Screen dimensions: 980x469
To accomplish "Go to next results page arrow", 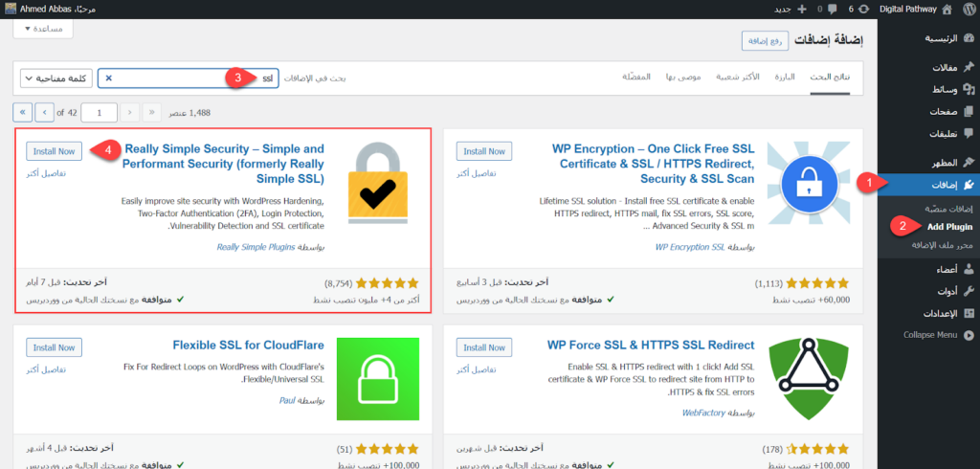I will pos(45,112).
